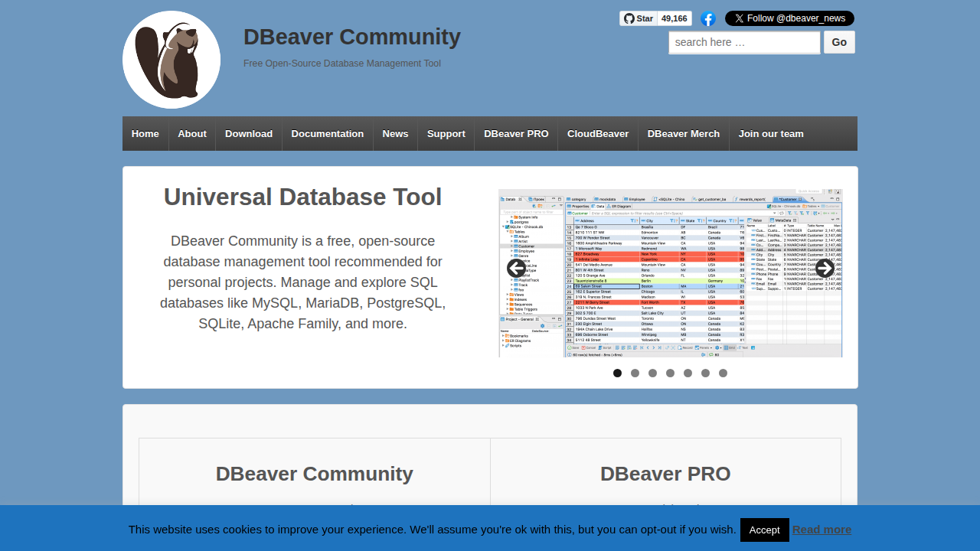Open the DBeaver PRO menu
Image resolution: width=980 pixels, height=551 pixels.
(516, 134)
